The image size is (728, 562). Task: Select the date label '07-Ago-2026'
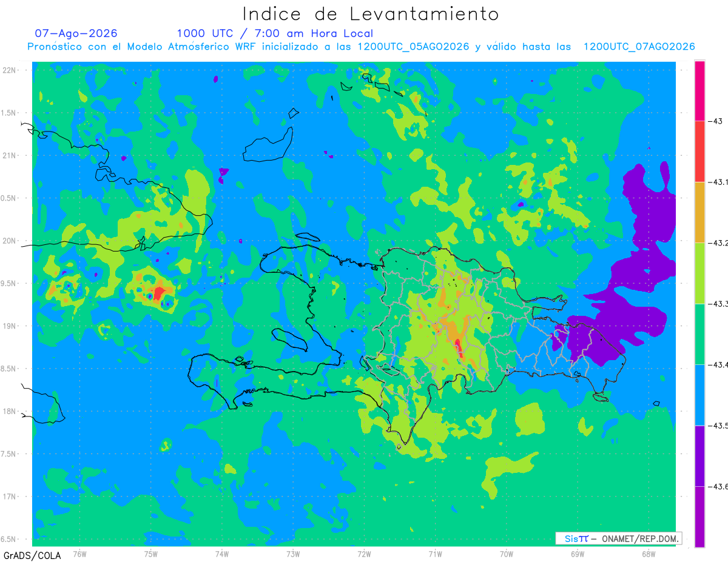point(76,33)
